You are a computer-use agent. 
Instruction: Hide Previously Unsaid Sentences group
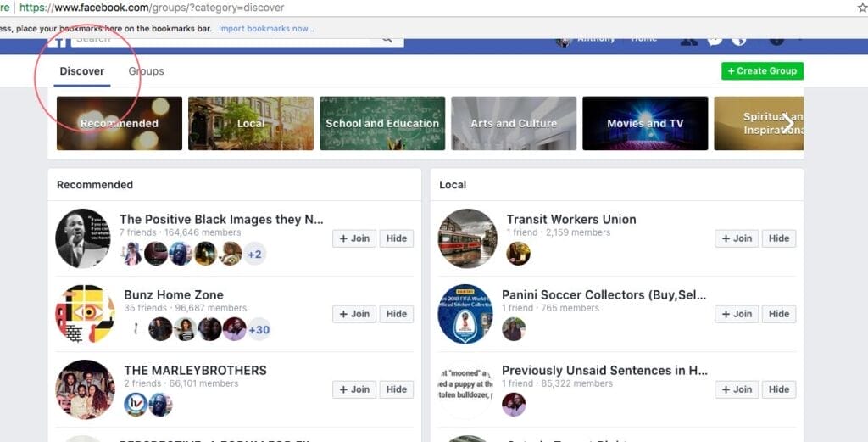(779, 389)
